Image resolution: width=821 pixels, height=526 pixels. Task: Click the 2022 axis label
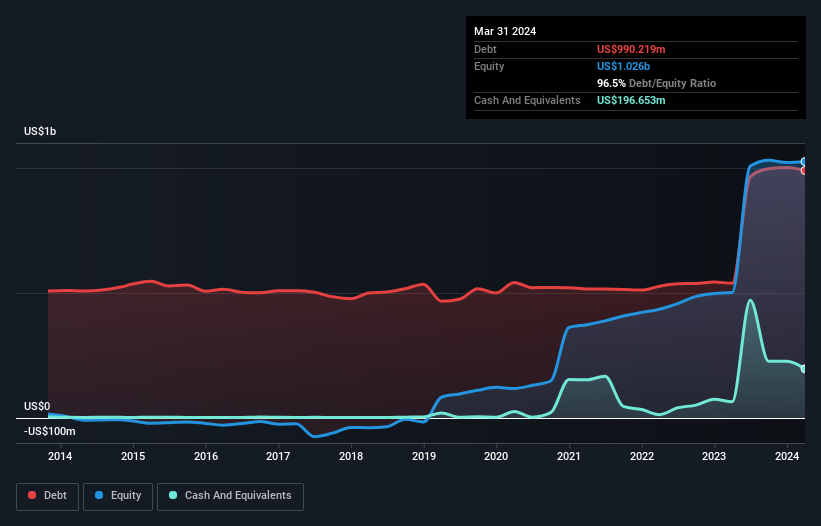[x=642, y=456]
